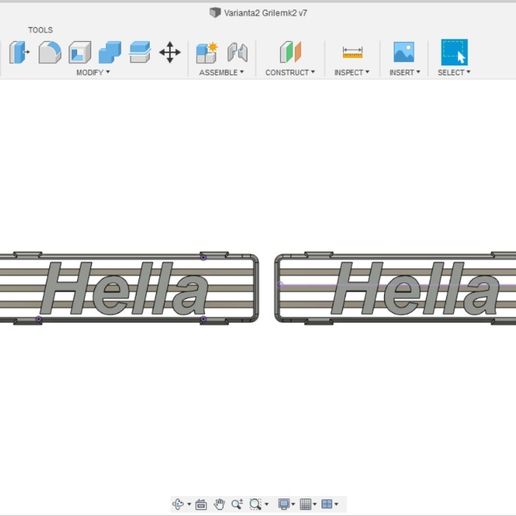Open the Viewports dropdown arrow
The height and width of the screenshot is (516, 516).
pyautogui.click(x=336, y=504)
